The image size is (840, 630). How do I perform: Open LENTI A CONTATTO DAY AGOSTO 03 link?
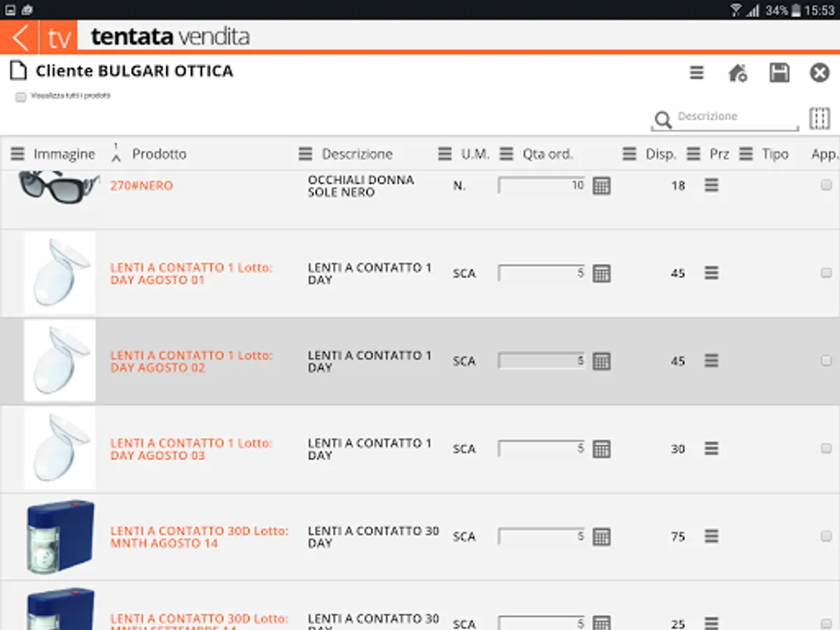[x=191, y=449]
